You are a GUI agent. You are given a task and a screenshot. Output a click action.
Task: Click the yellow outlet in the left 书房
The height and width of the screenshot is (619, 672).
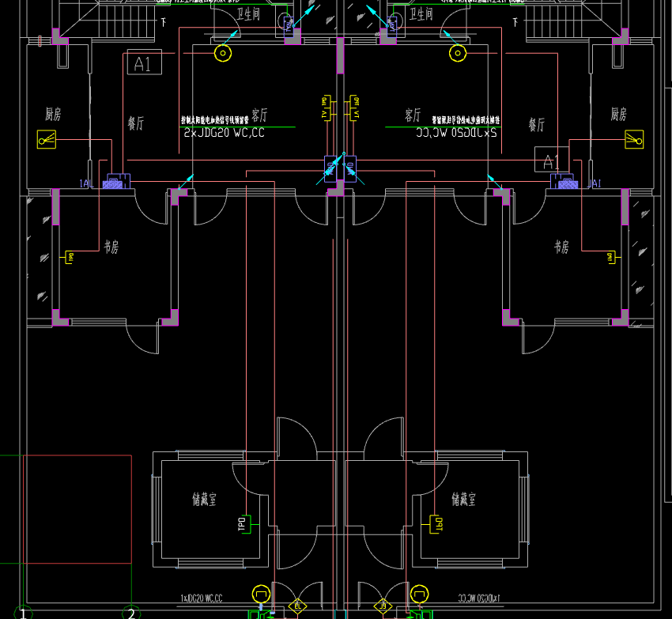click(x=69, y=257)
